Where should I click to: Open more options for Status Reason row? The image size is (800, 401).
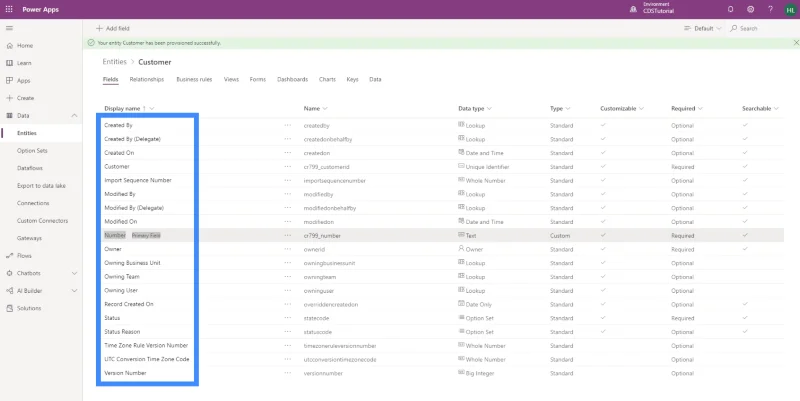pyautogui.click(x=288, y=332)
